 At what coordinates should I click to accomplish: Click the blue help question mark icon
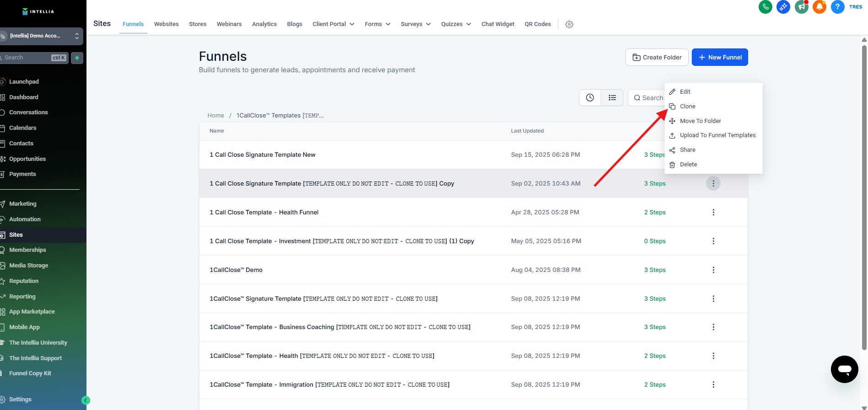[837, 7]
